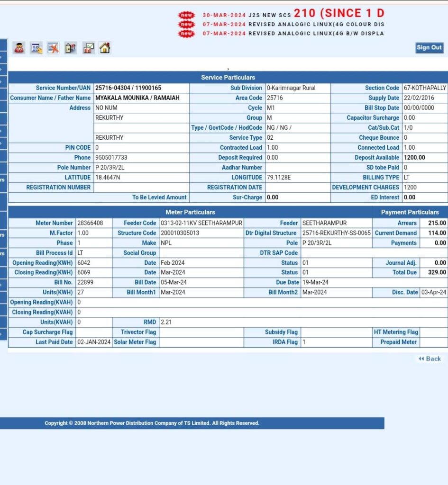Open the bar chart statistics icon
The width and height of the screenshot is (448, 485).
88,48
